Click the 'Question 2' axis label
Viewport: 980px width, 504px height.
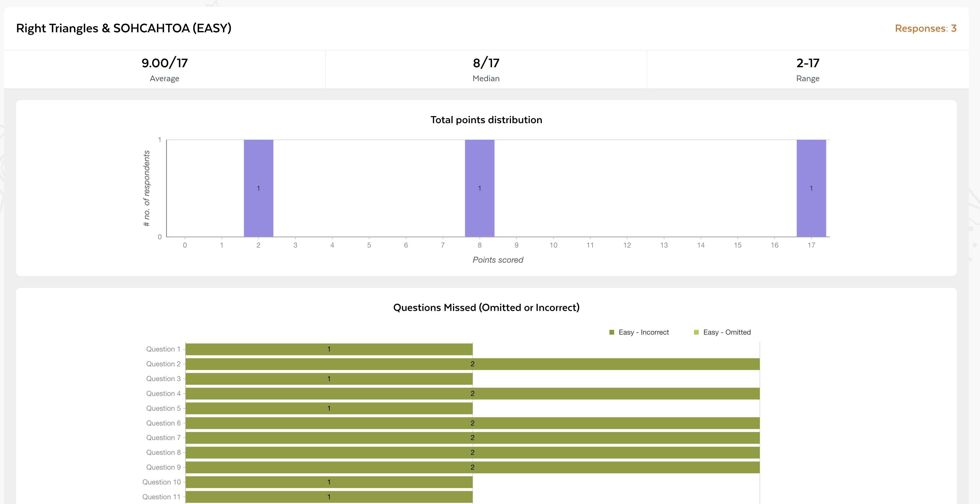[x=163, y=364]
